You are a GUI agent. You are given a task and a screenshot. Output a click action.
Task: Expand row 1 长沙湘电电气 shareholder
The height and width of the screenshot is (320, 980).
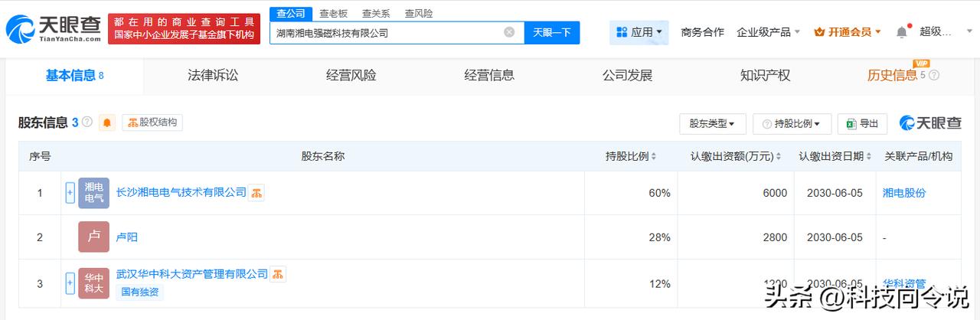(70, 193)
